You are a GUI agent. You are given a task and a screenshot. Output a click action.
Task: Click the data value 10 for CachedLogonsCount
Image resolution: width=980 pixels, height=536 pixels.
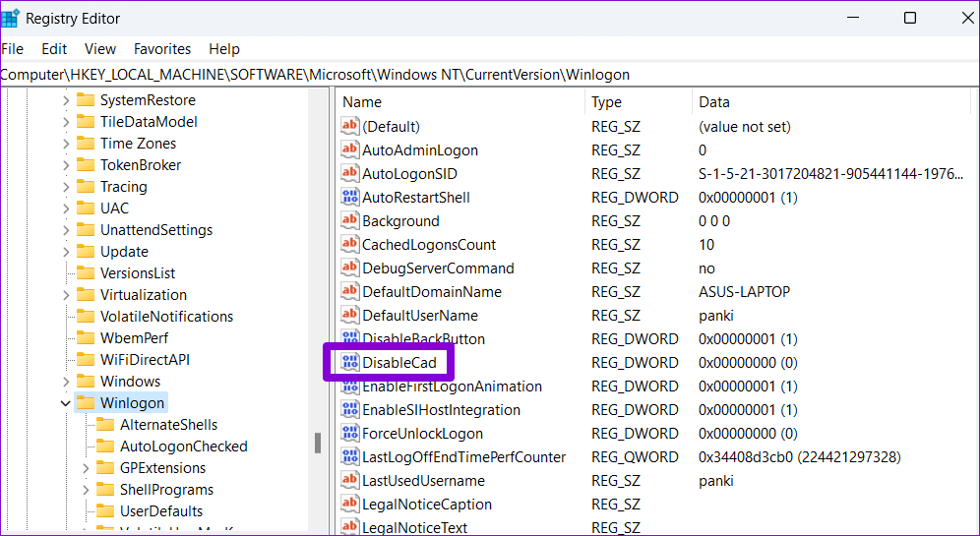tap(706, 244)
